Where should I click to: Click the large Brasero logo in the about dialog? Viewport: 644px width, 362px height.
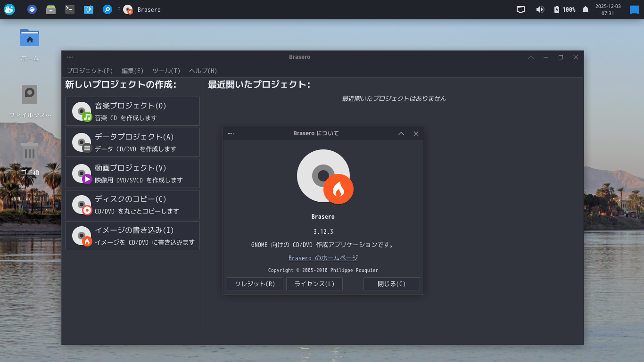[325, 177]
